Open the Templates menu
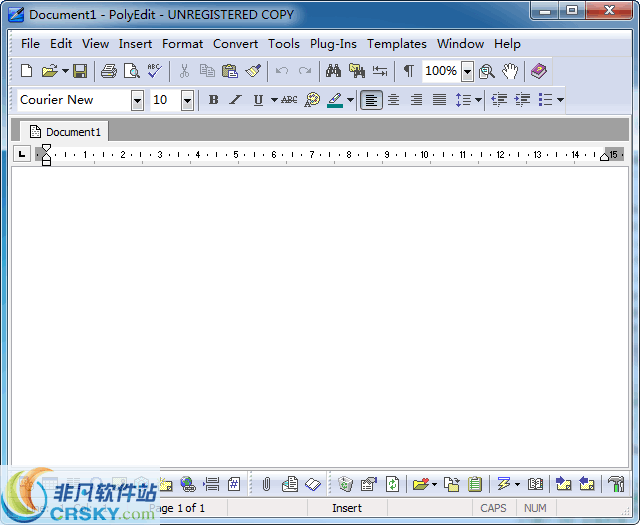The height and width of the screenshot is (525, 640). click(397, 44)
